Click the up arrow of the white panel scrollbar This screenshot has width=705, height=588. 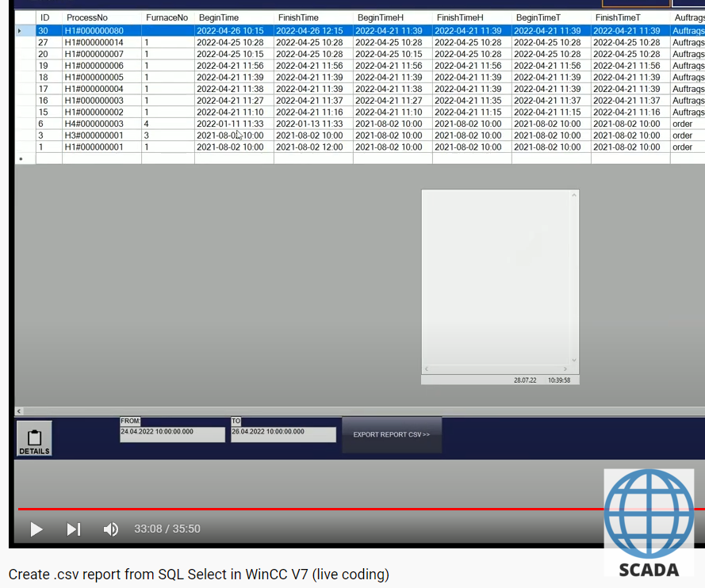point(573,195)
